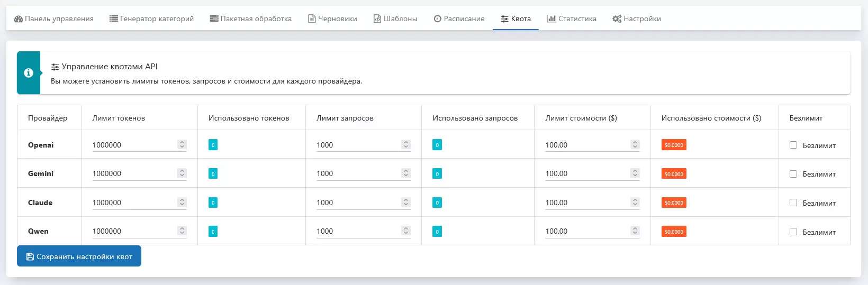Image resolution: width=868 pixels, height=285 pixels.
Task: Click the dashboard icon beside Панель управления
Action: (19, 19)
